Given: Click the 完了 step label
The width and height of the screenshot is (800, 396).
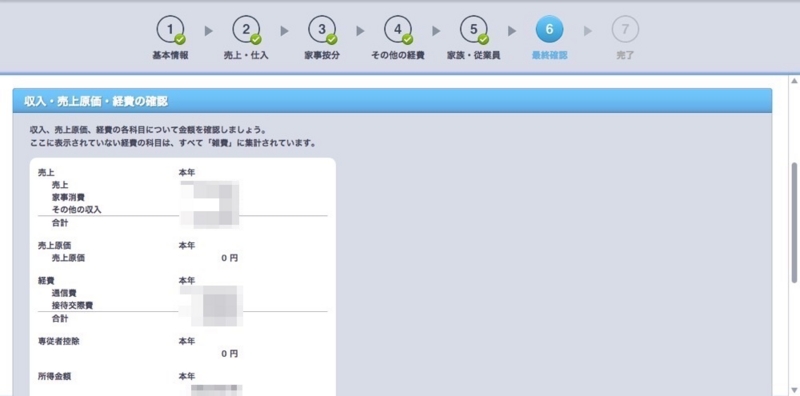Looking at the screenshot, I should (625, 56).
